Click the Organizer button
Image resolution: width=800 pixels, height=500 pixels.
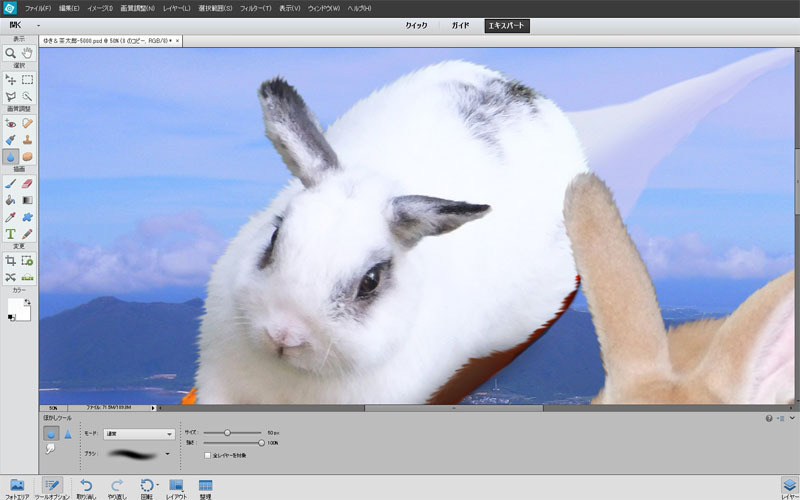[x=205, y=489]
